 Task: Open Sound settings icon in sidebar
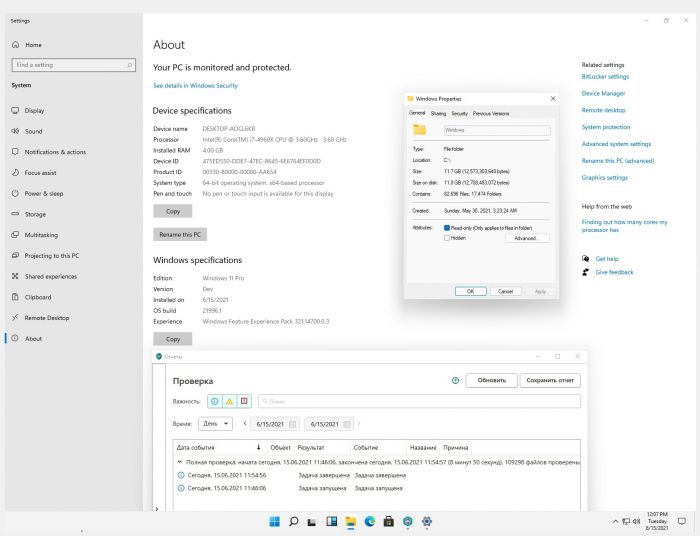coord(15,131)
